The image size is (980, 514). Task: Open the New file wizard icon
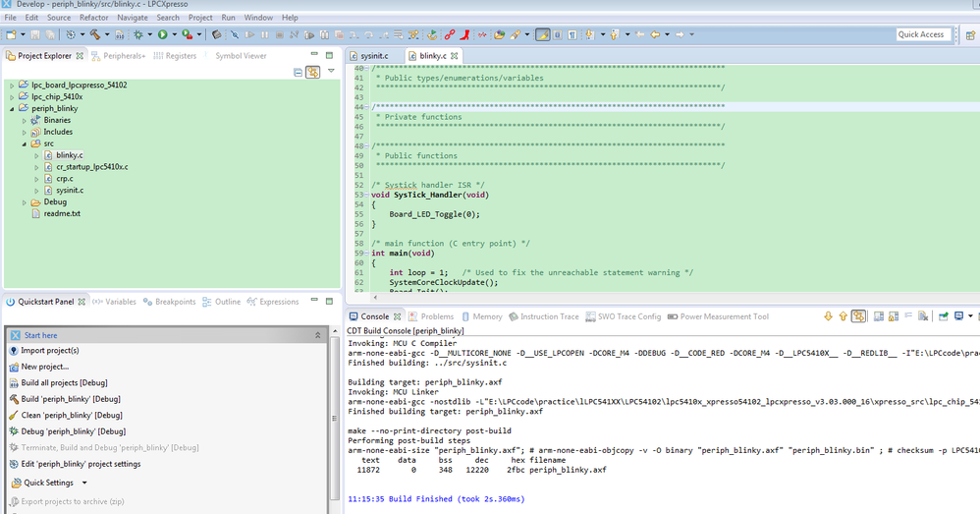pos(11,34)
